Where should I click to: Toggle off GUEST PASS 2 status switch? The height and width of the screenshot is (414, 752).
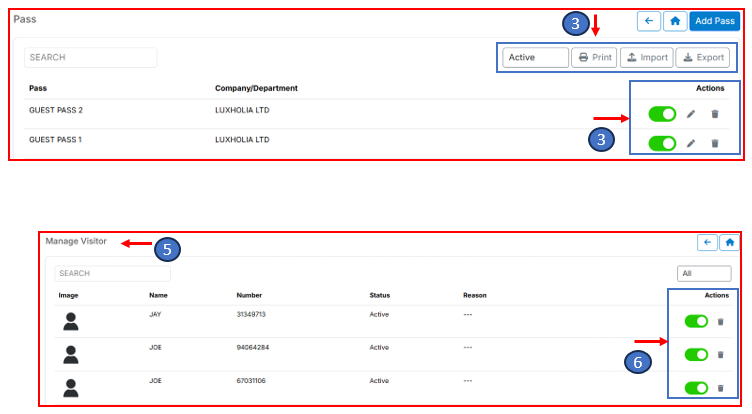[x=662, y=114]
